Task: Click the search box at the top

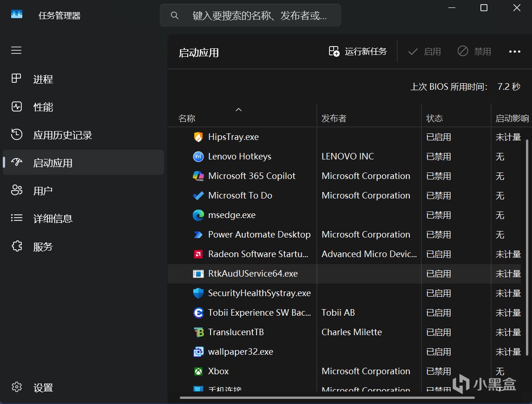Action: 251,15
